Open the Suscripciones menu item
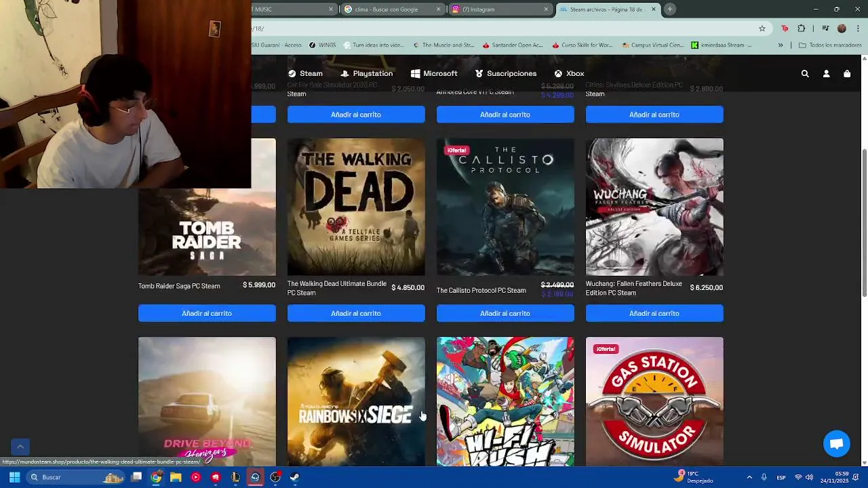Viewport: 868px width, 488px height. (506, 73)
